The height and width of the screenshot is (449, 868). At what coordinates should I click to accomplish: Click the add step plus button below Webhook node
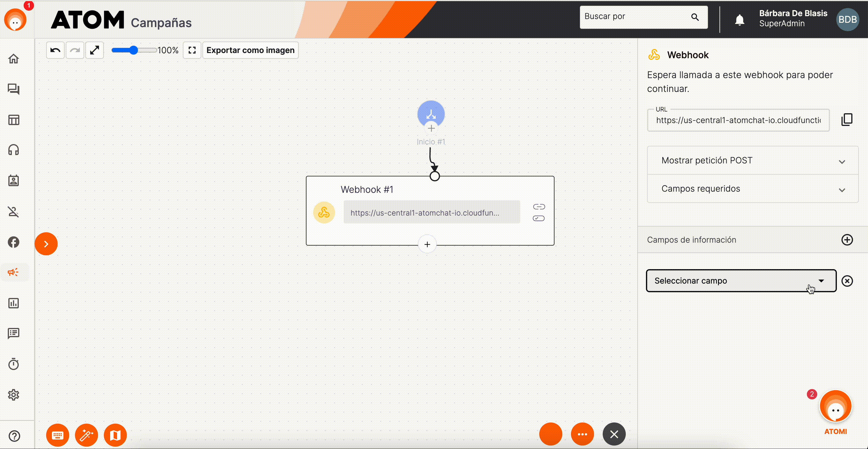[427, 244]
